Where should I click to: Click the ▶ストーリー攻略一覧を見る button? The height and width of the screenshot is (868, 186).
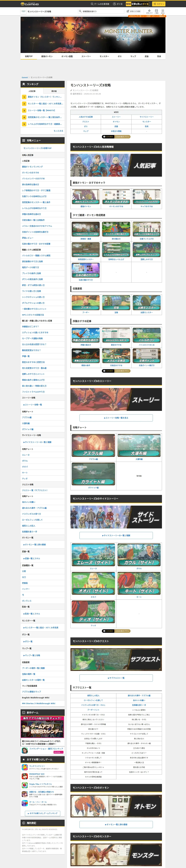116,418
